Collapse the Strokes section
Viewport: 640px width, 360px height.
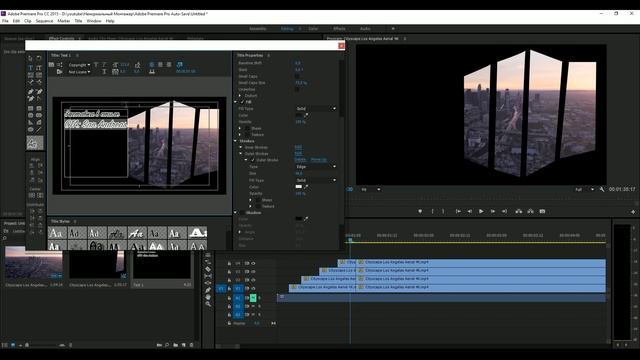[x=236, y=141]
